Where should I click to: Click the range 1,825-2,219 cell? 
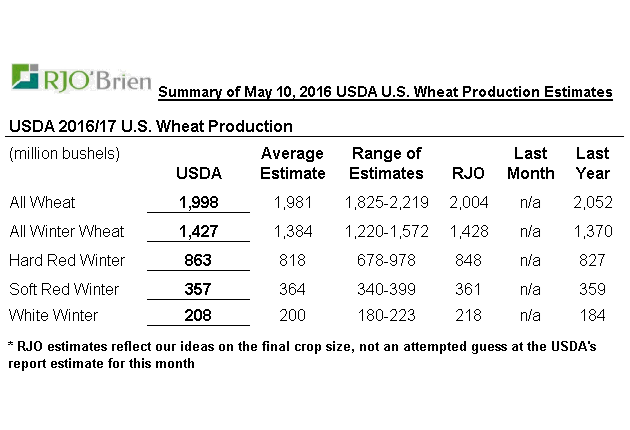point(386,202)
